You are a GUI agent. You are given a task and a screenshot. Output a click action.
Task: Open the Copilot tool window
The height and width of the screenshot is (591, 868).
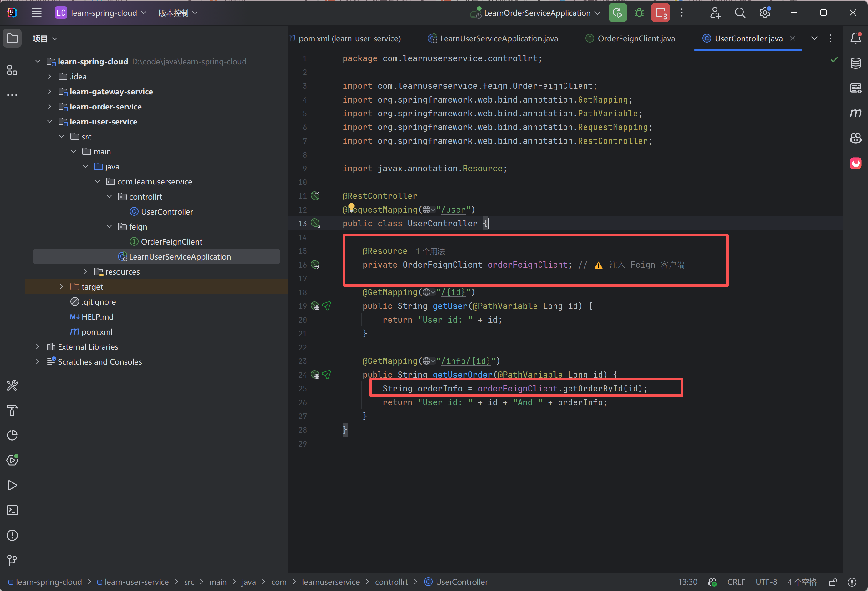[x=855, y=138]
